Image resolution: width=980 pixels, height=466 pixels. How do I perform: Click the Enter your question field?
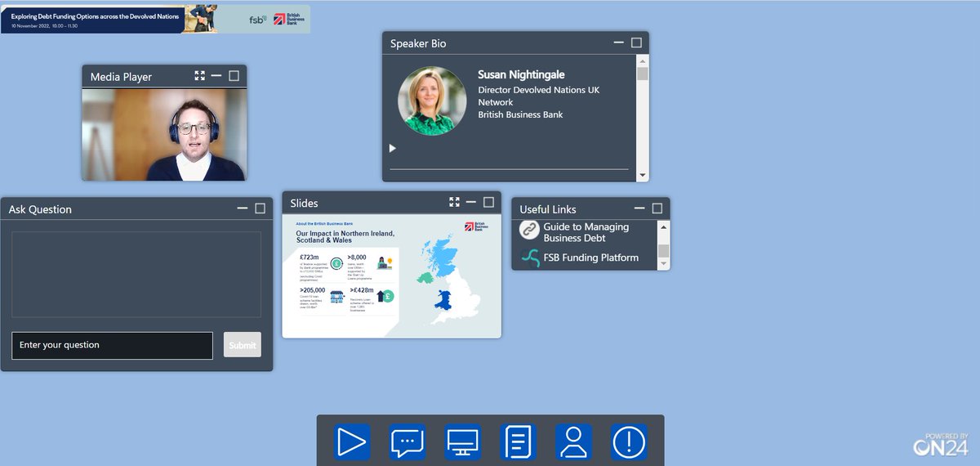point(112,345)
